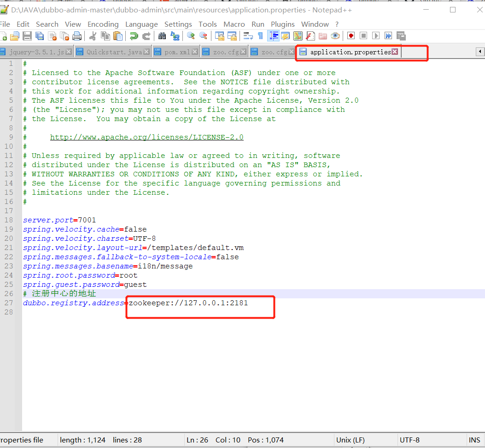Toggle the indent guide toolbar button
The image size is (485, 448).
tap(274, 36)
